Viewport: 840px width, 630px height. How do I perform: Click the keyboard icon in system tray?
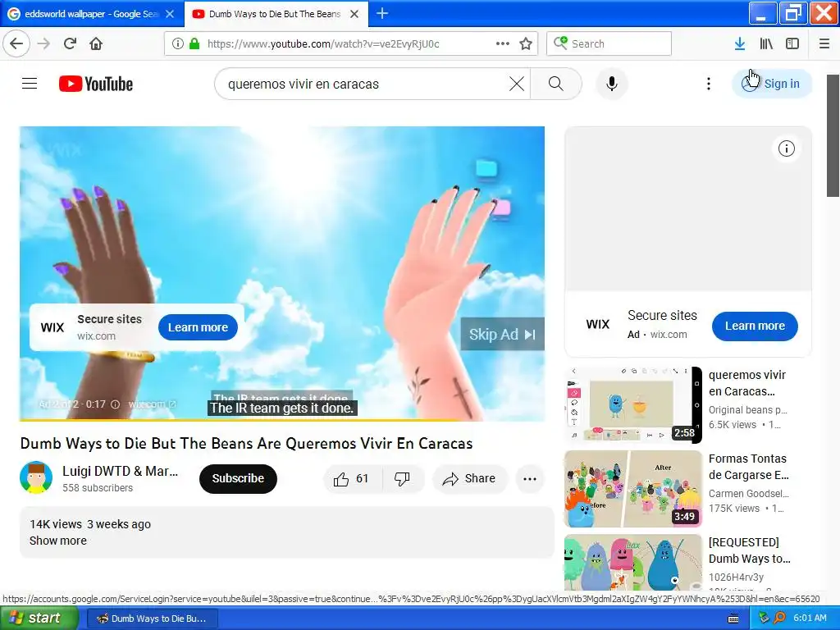pos(733,619)
